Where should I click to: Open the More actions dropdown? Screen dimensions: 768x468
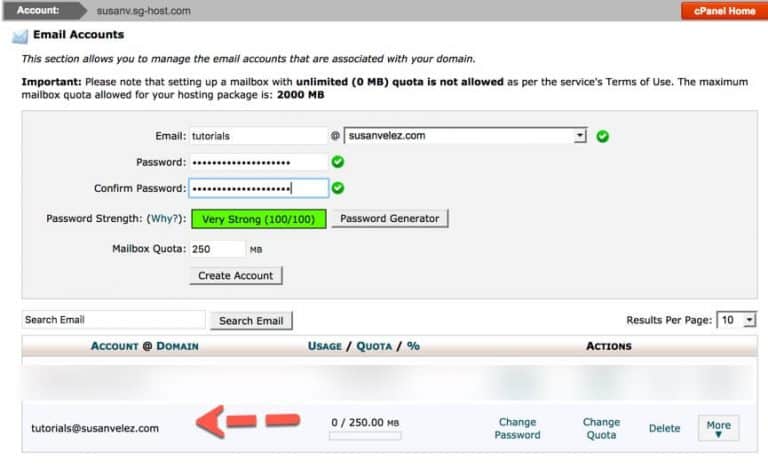point(718,429)
